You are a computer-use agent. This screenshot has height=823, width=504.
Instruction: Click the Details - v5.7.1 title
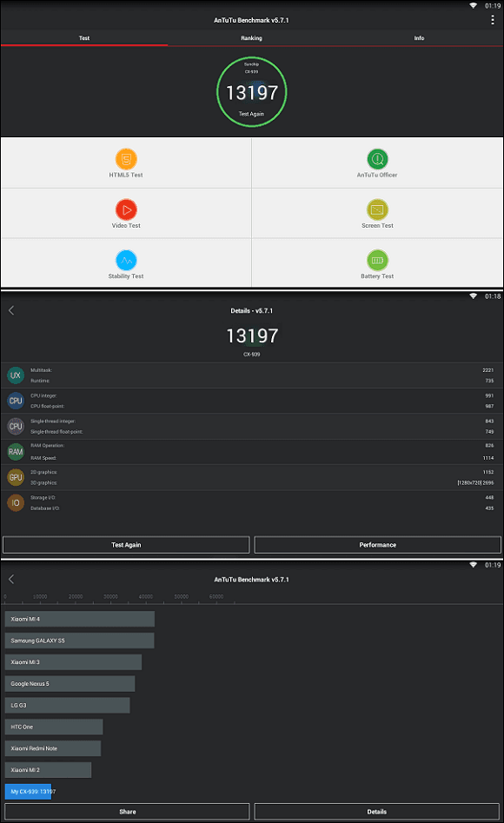click(x=251, y=311)
